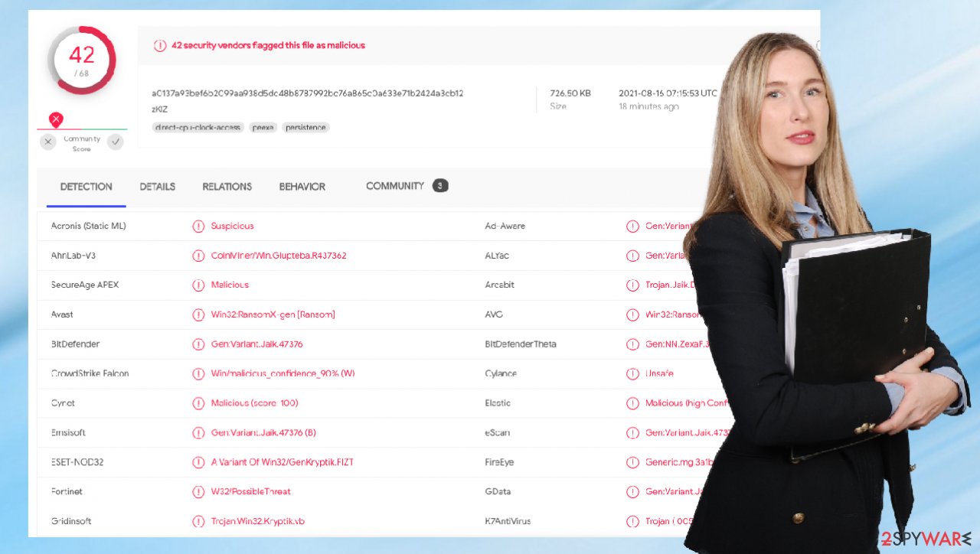Click the warning icon in AhnLab-V3 row
The height and width of the screenshot is (554, 980).
point(198,256)
